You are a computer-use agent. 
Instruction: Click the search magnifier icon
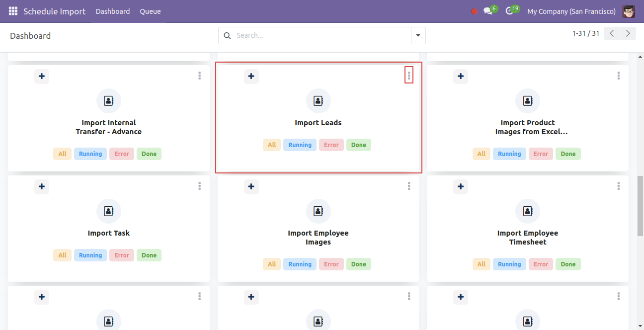(x=227, y=36)
